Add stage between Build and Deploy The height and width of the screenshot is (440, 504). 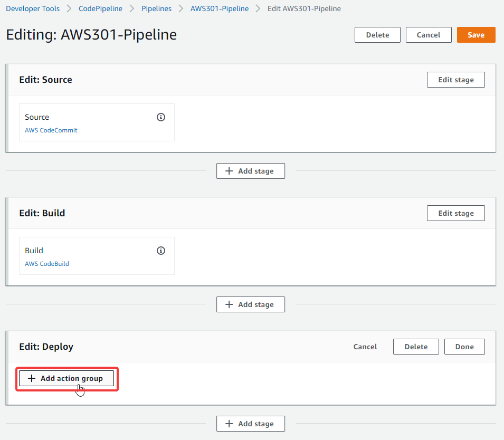[250, 304]
